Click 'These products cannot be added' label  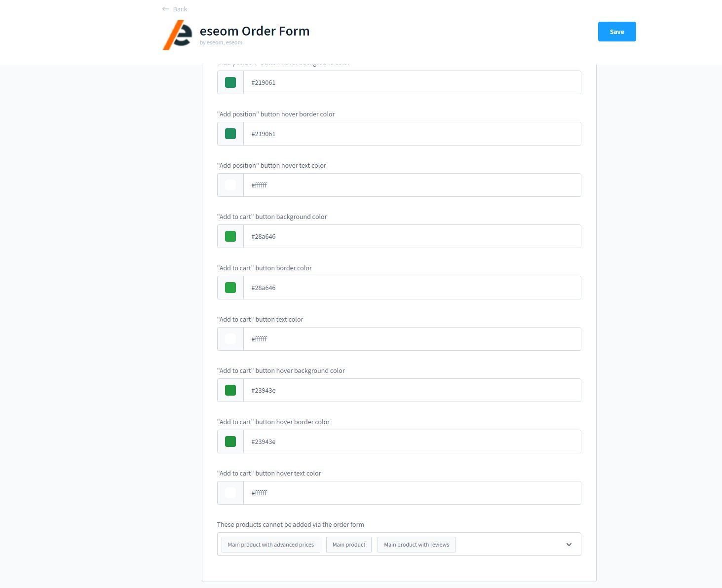[291, 524]
